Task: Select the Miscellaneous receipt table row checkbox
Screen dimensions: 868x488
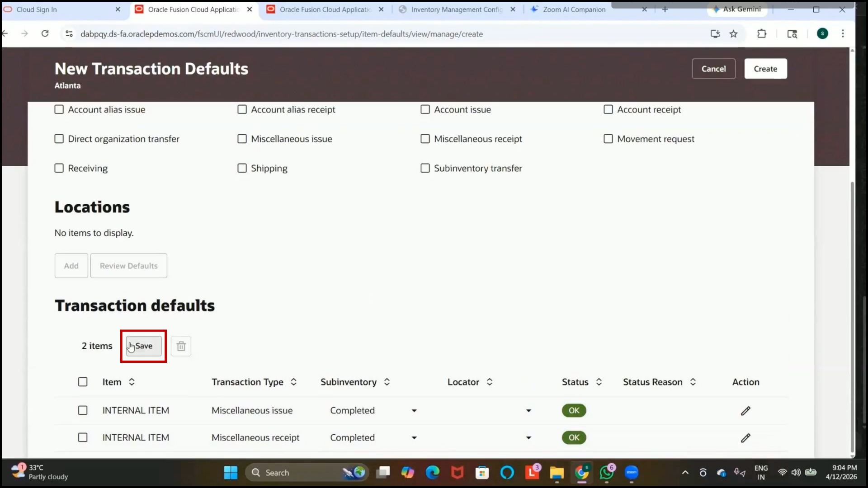Action: 83,437
